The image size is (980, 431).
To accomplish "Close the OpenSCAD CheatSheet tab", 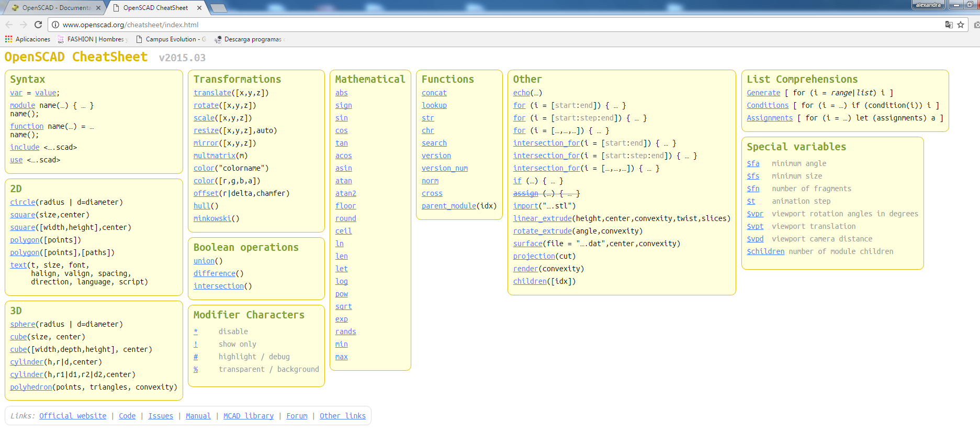I will pos(199,8).
